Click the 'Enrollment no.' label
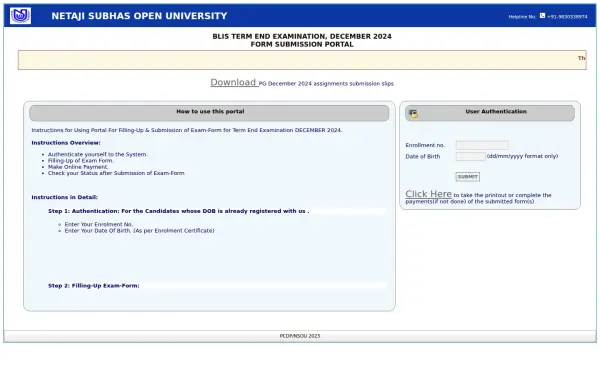The image size is (600, 375). click(425, 145)
